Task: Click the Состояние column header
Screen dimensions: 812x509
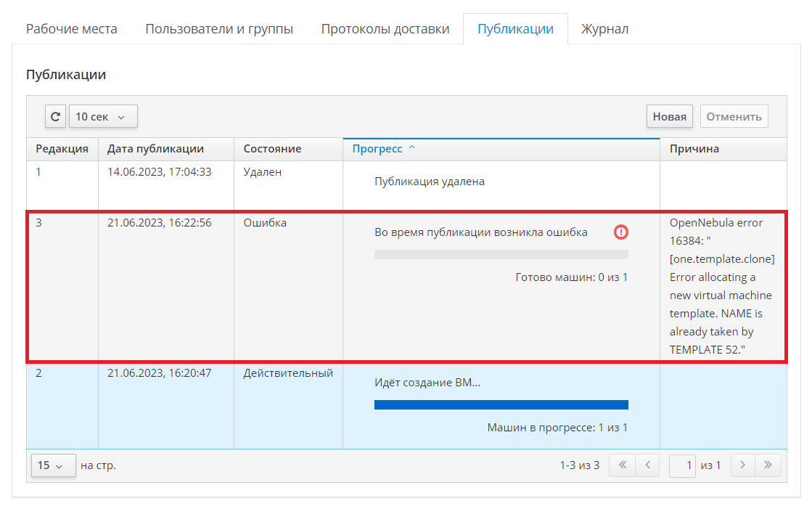Action: 272,149
